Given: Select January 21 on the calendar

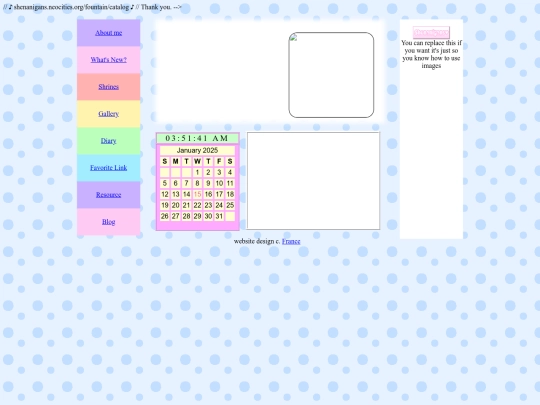Looking at the screenshot, I should point(186,205).
